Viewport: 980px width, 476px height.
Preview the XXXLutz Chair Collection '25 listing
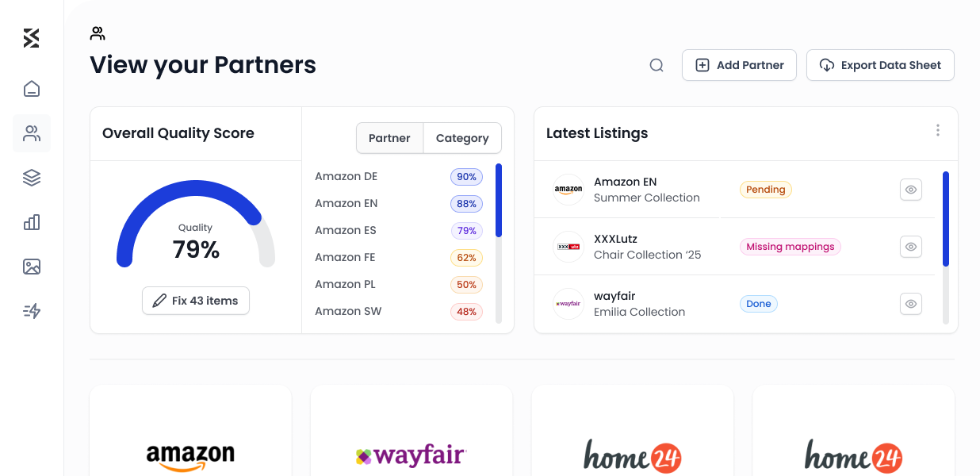point(910,247)
